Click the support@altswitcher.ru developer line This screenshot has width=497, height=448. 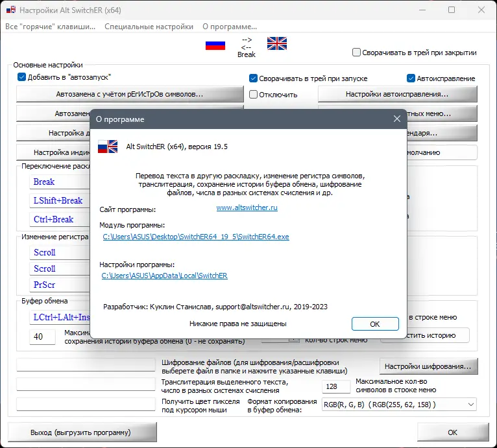click(x=215, y=307)
